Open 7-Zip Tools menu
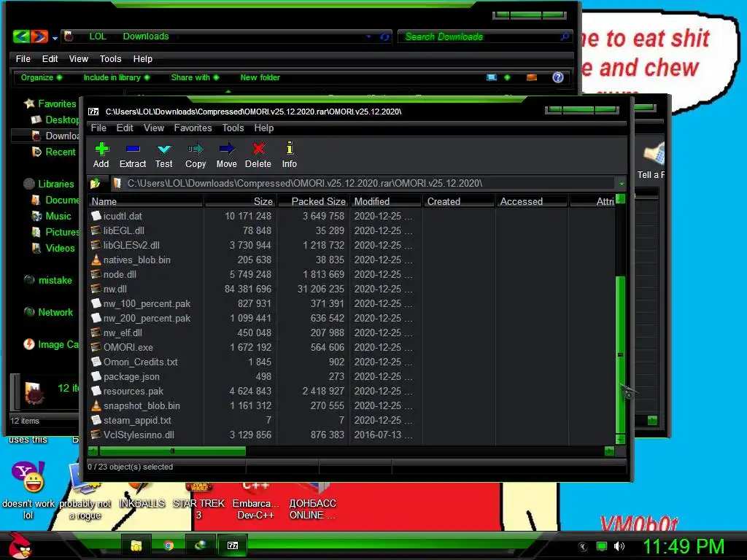 pos(233,128)
